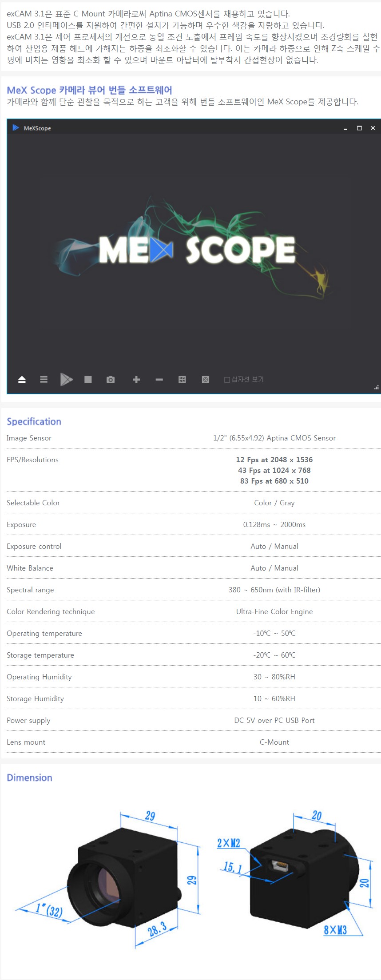381x980 pixels.
Task: Click the crossed-box fullscreen icon
Action: [206, 379]
